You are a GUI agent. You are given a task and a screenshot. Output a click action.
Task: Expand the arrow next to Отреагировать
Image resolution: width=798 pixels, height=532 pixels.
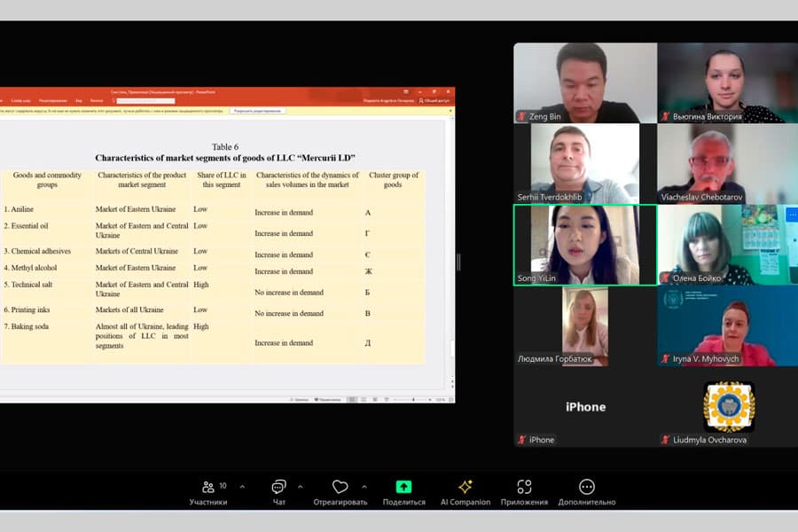click(x=364, y=487)
